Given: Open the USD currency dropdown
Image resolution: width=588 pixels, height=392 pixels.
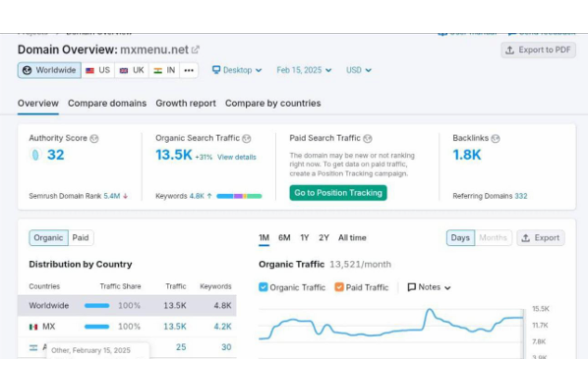Looking at the screenshot, I should [x=358, y=70].
